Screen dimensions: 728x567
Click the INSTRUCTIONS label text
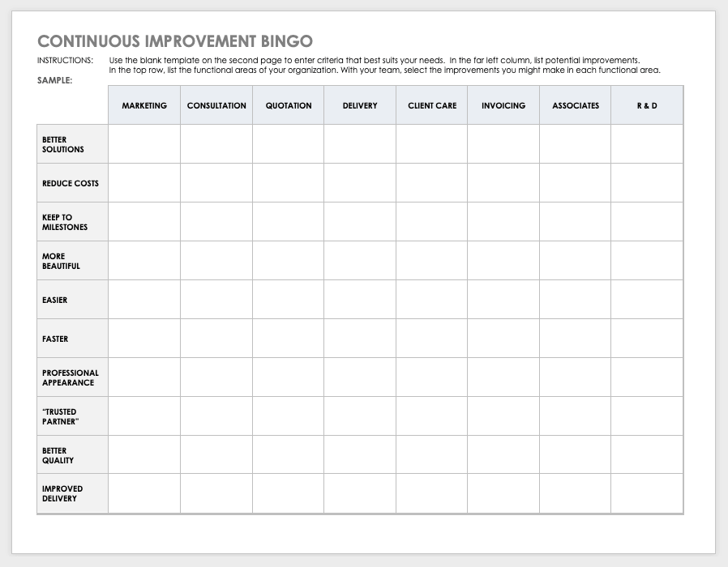click(65, 61)
